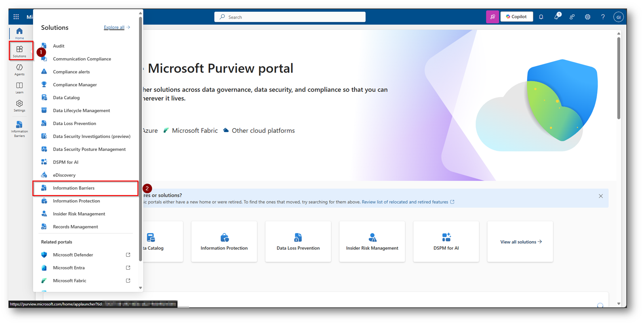Open the DSPM for AI card
Image resolution: width=644 pixels, height=325 pixels.
pyautogui.click(x=446, y=241)
